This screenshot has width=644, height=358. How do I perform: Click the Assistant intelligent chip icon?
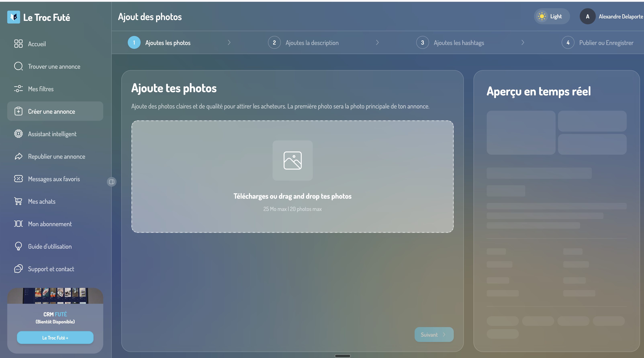(x=18, y=134)
